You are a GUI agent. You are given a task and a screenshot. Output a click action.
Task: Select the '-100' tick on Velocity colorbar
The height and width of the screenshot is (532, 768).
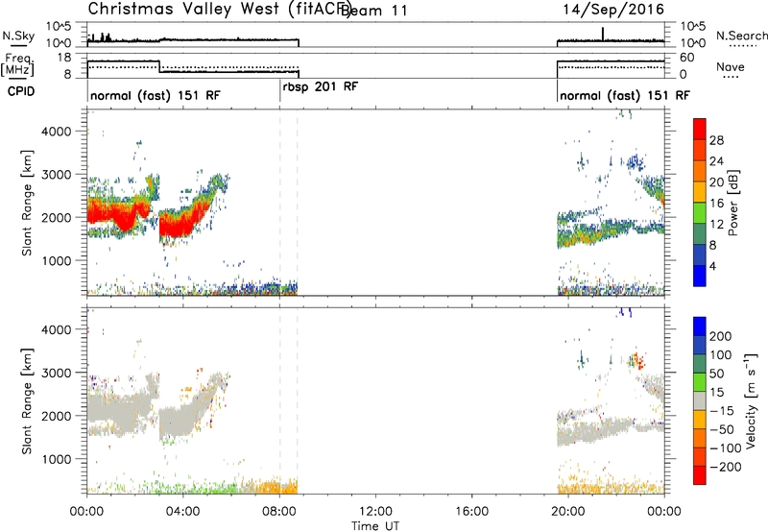pyautogui.click(x=725, y=448)
